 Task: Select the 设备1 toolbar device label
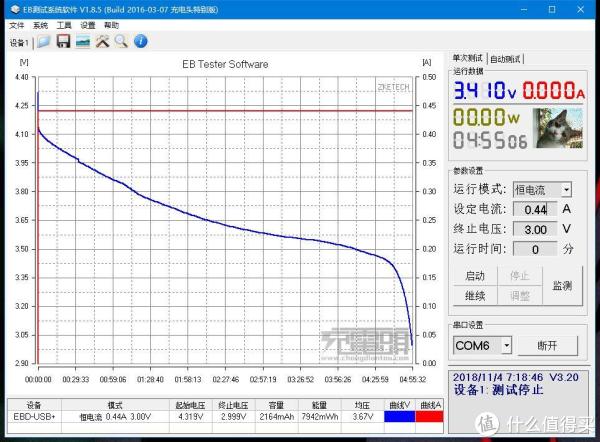coord(19,43)
